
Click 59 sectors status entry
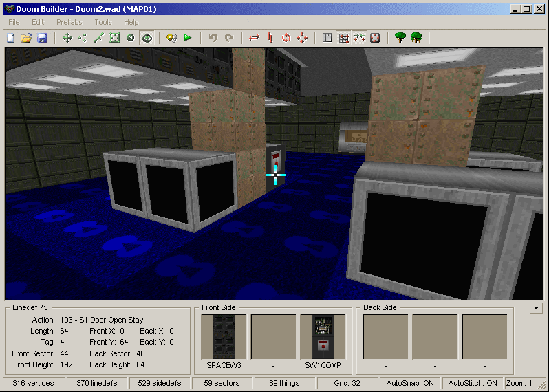222,383
